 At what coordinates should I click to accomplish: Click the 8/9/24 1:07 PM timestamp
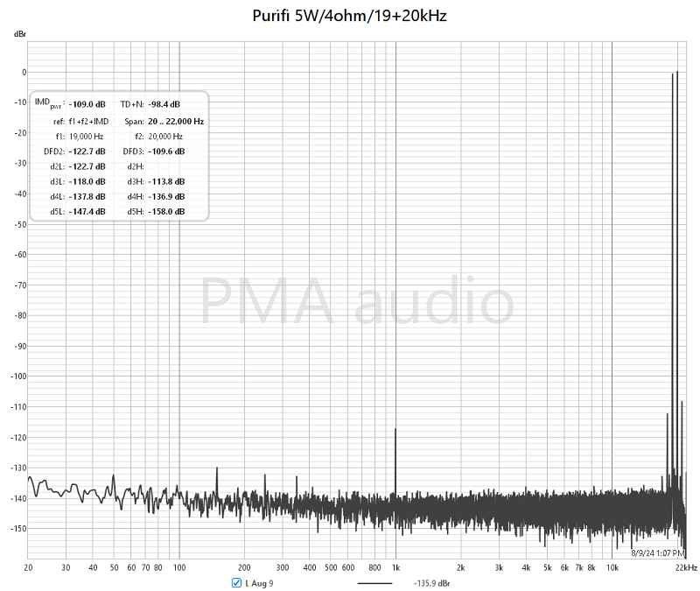click(x=658, y=553)
